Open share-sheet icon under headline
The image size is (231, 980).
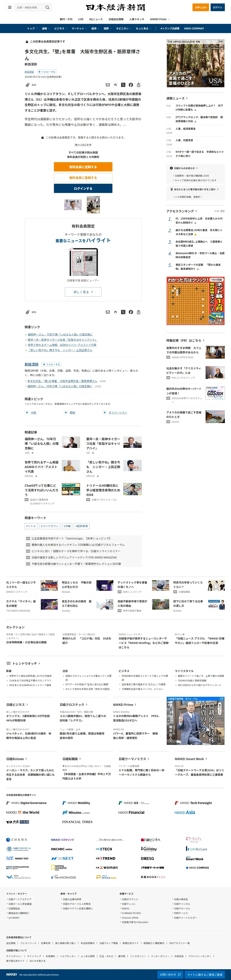139,85
